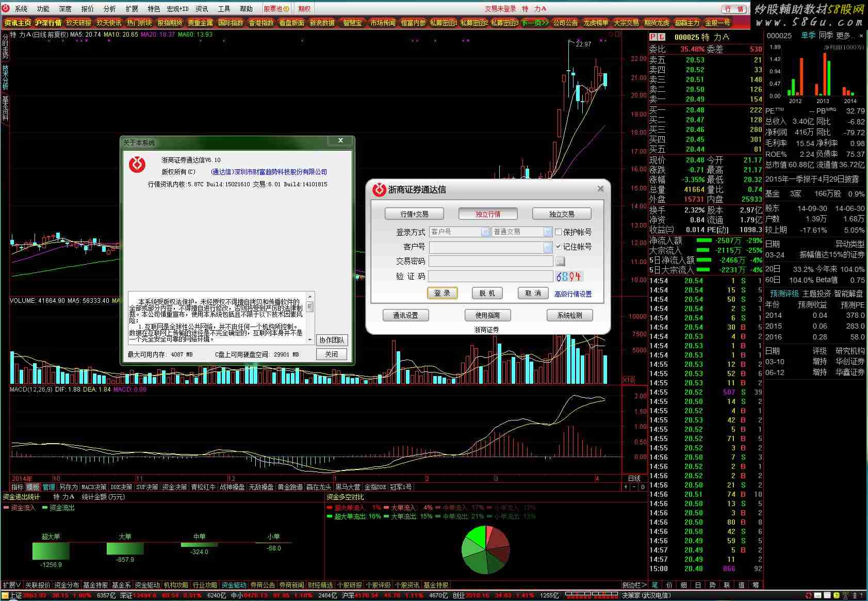868x601 pixels.
Task: Select the MACD决策 indicator tab
Action: click(x=94, y=487)
